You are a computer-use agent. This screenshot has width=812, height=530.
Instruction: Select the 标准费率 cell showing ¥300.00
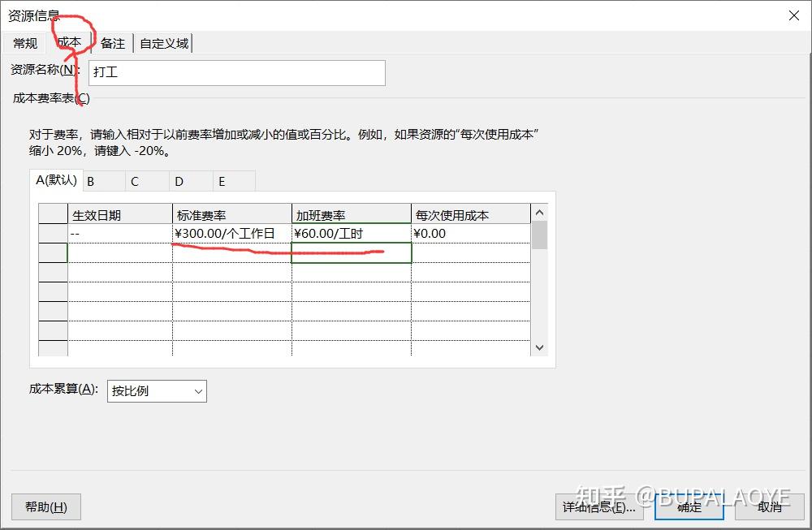[230, 231]
